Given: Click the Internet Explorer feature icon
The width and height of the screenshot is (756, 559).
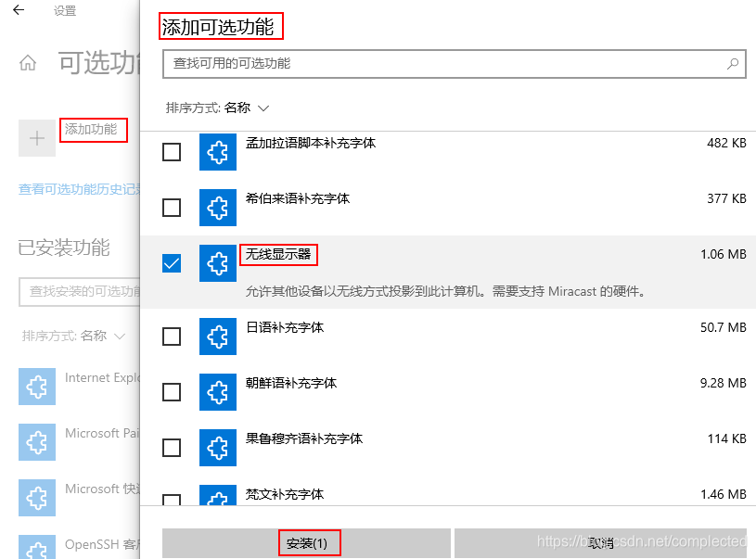Looking at the screenshot, I should coord(37,387).
